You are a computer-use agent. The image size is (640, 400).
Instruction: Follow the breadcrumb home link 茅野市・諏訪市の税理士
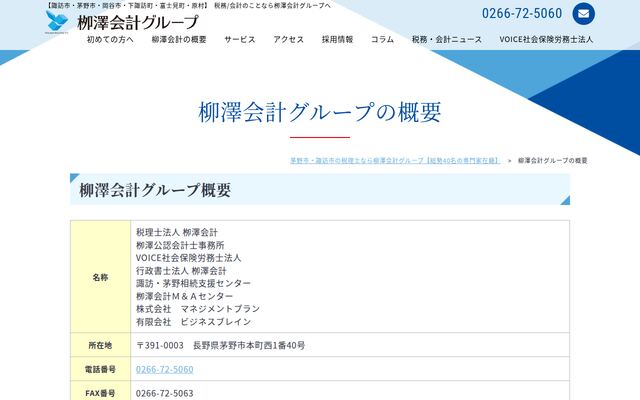[395, 160]
